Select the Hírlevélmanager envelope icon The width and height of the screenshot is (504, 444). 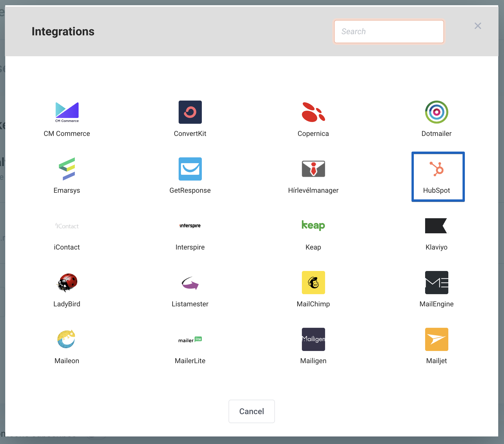(x=313, y=169)
